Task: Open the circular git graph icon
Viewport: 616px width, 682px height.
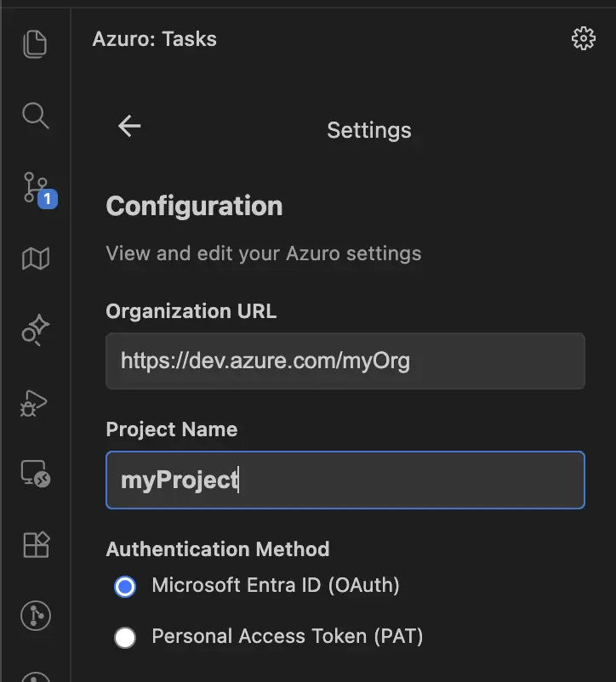Action: click(x=36, y=616)
